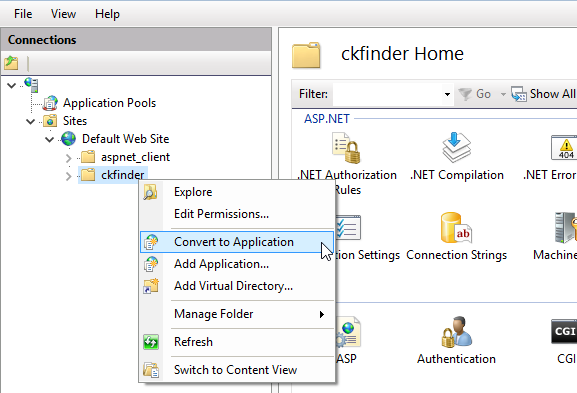This screenshot has height=393, width=577.
Task: Click the create new connection toolbar icon
Action: (x=11, y=63)
